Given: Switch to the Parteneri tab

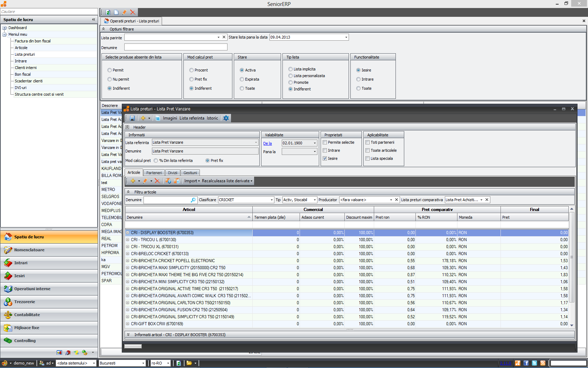Looking at the screenshot, I should [154, 173].
